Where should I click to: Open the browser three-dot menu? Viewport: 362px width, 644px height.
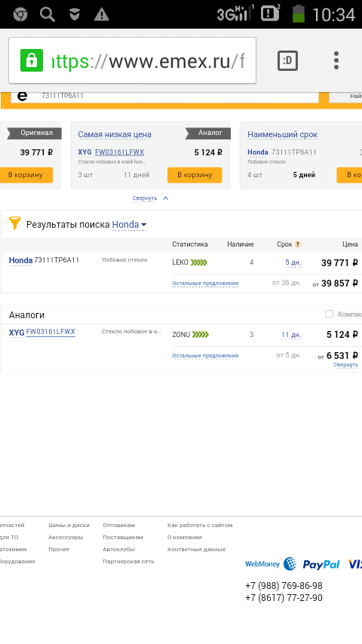336,60
